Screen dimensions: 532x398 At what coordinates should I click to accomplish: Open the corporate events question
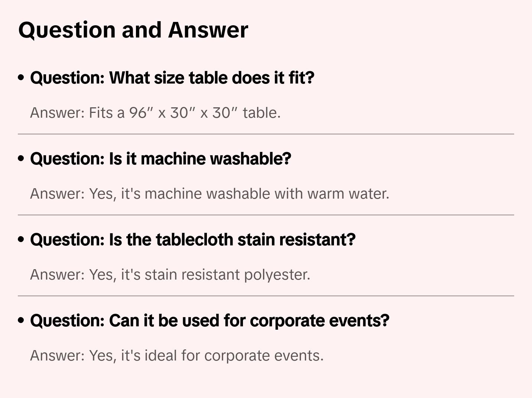(x=210, y=321)
